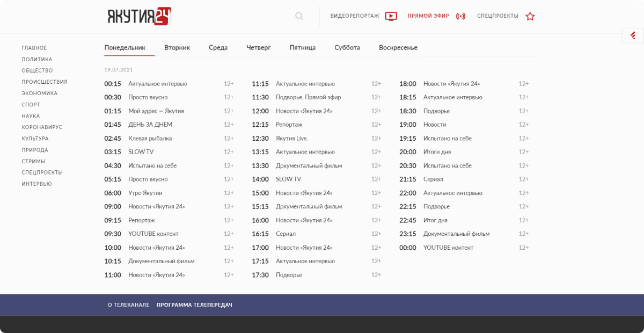Open ПОЛИТИКА section in sidebar
This screenshot has width=644, height=333.
tap(37, 60)
